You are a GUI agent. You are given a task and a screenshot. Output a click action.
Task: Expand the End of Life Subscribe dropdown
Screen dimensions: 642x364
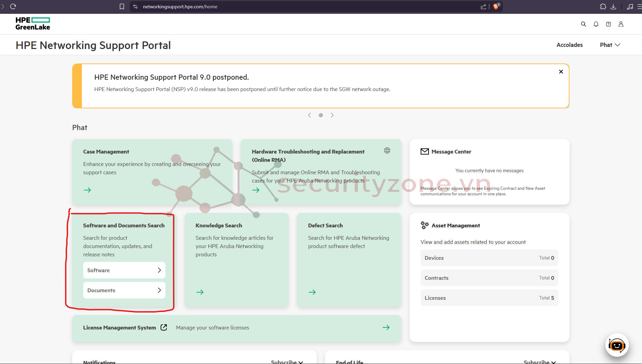point(539,362)
